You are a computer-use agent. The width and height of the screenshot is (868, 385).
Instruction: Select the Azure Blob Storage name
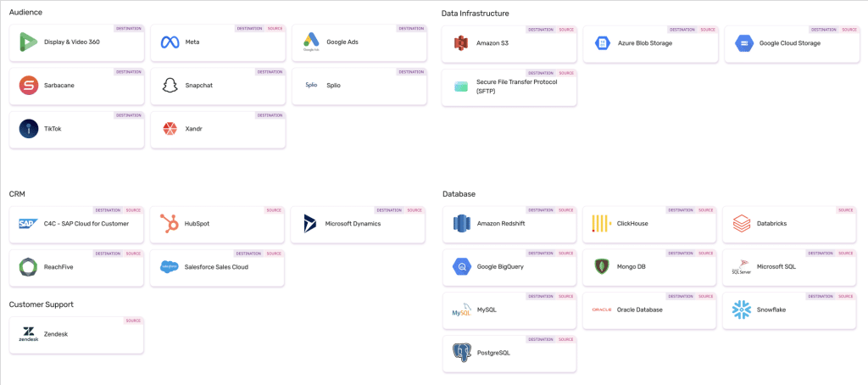[x=645, y=43]
